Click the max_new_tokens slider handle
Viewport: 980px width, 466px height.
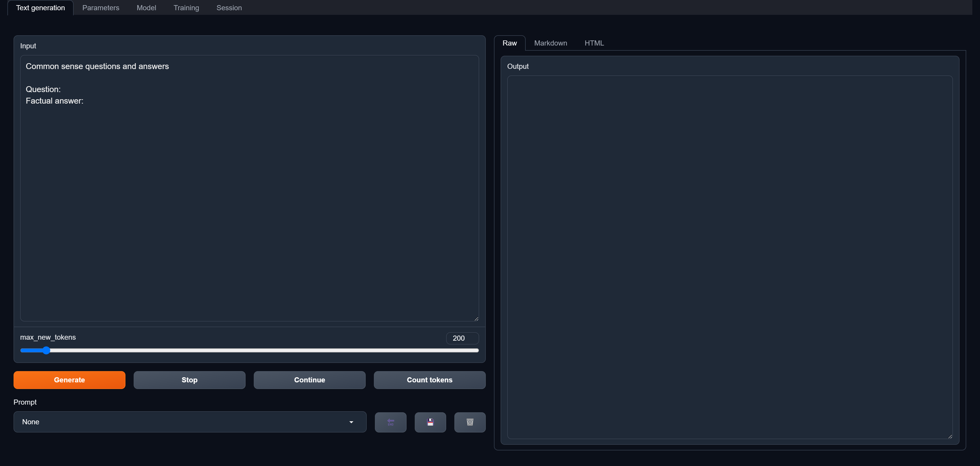tap(46, 350)
